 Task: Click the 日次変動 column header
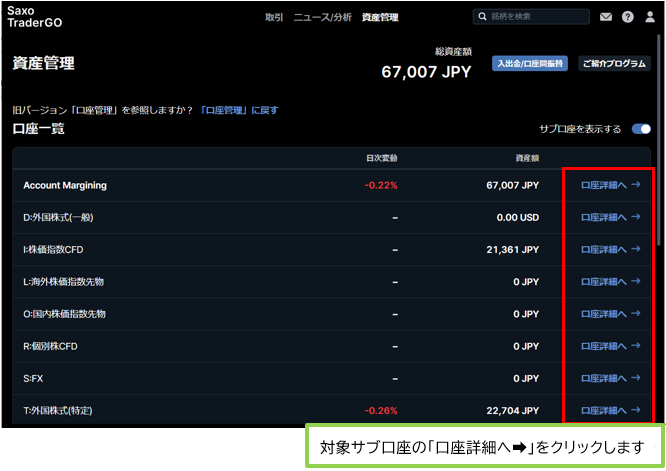pyautogui.click(x=381, y=158)
